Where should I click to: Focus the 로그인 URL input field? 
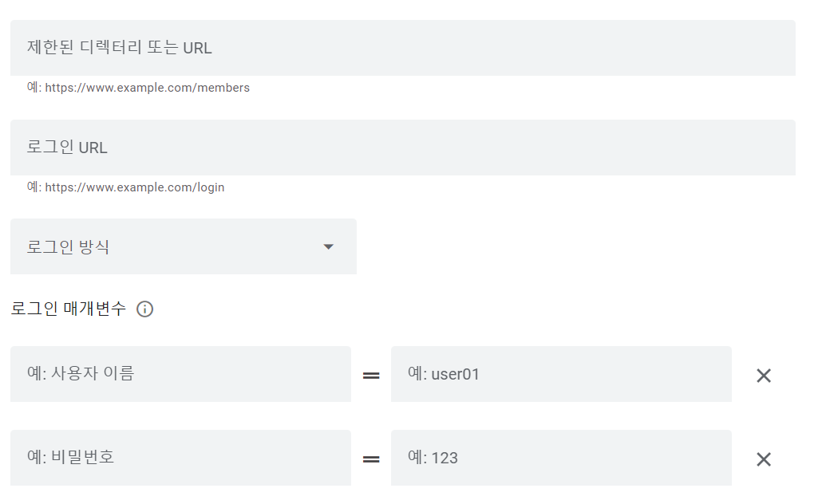click(x=403, y=148)
